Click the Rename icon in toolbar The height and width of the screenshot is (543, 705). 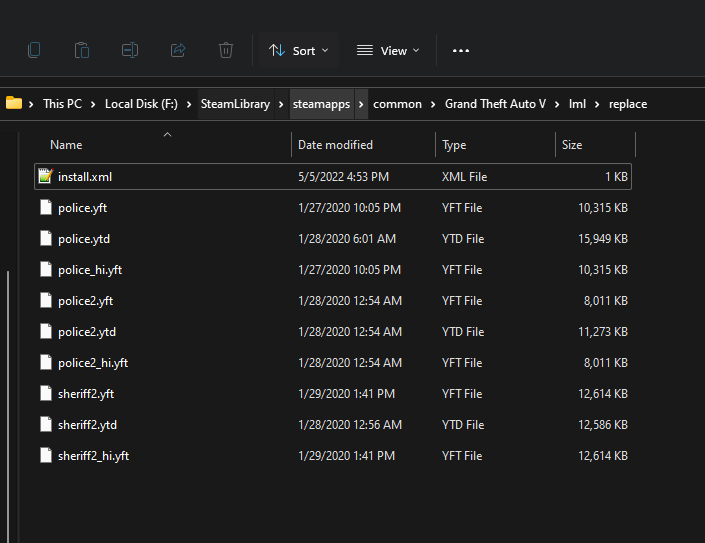coord(130,50)
